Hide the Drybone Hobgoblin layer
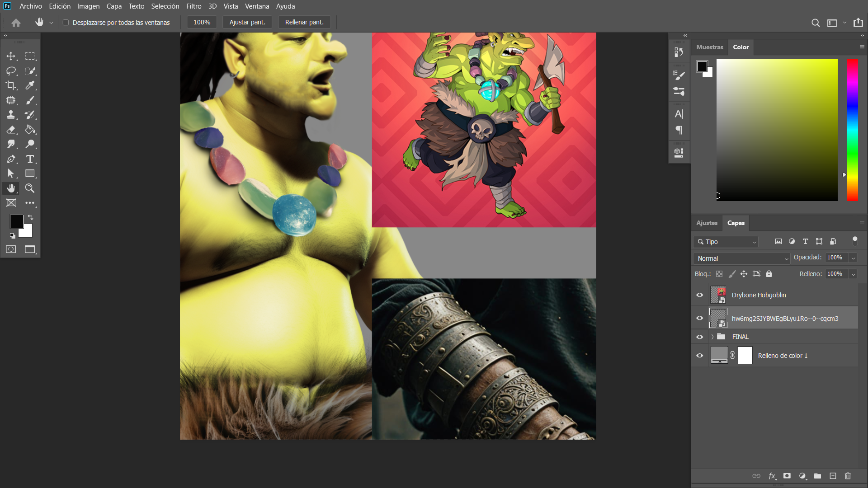The height and width of the screenshot is (488, 868). pyautogui.click(x=699, y=295)
